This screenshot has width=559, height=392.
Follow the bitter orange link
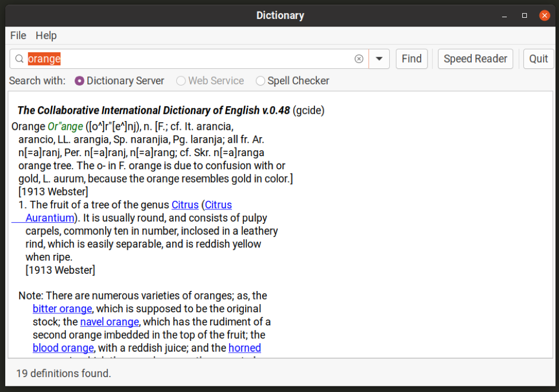coord(62,309)
